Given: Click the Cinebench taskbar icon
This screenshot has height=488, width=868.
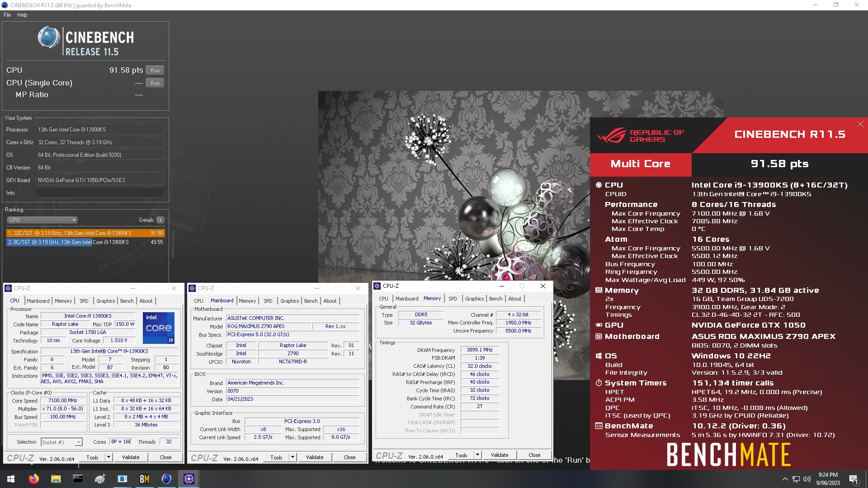Looking at the screenshot, I should coord(166,479).
